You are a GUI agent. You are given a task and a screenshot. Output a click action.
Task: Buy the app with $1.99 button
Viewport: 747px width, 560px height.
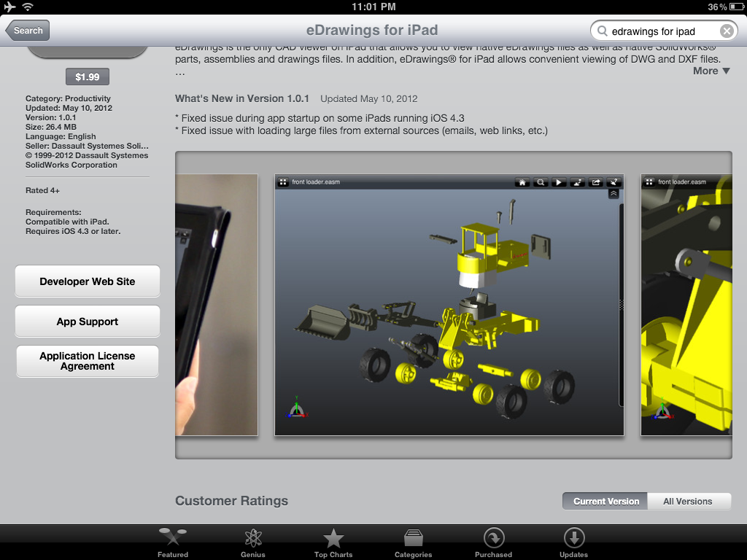88,77
